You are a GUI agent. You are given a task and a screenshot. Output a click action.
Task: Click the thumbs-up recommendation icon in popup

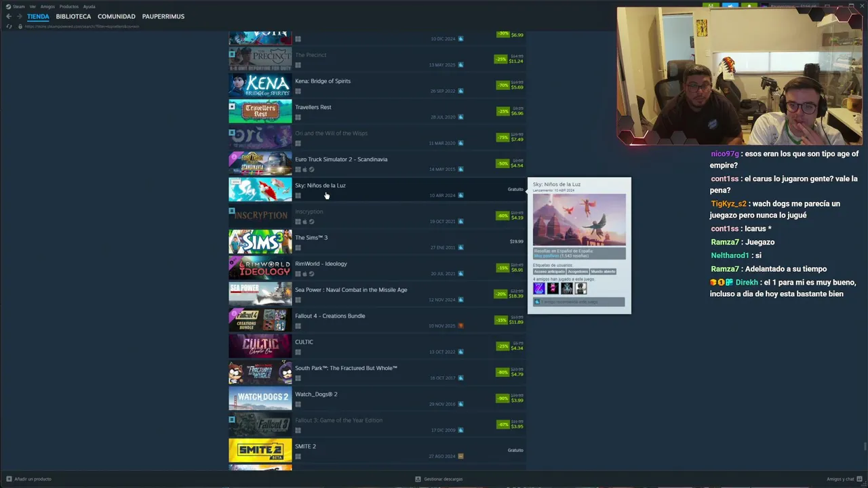click(537, 302)
